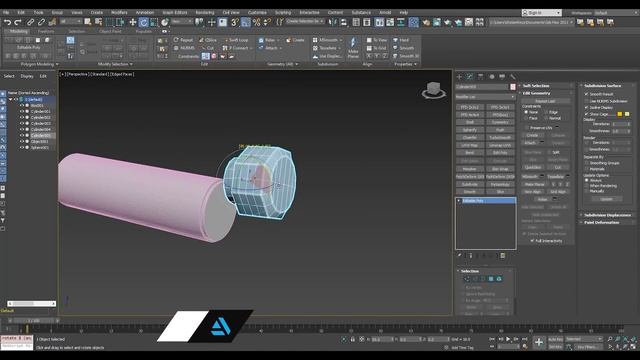640x360 pixels.
Task: Open the Create command panel tab
Action: [x=459, y=76]
